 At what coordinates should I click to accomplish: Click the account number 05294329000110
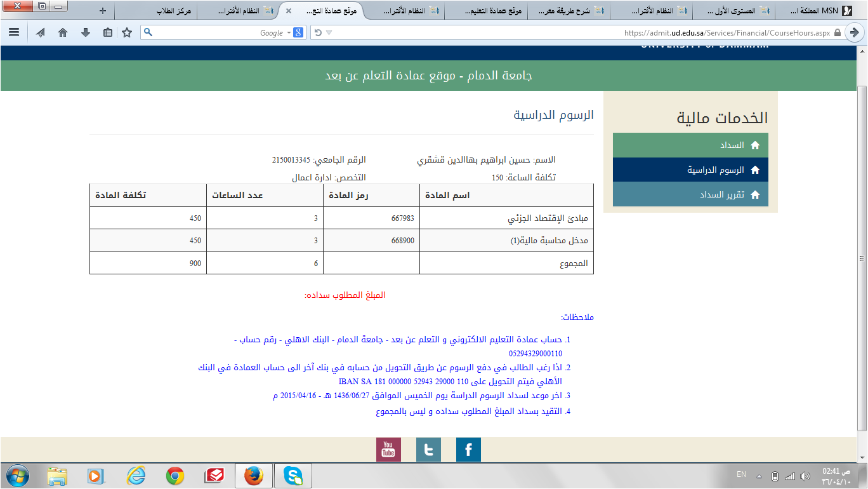click(536, 353)
